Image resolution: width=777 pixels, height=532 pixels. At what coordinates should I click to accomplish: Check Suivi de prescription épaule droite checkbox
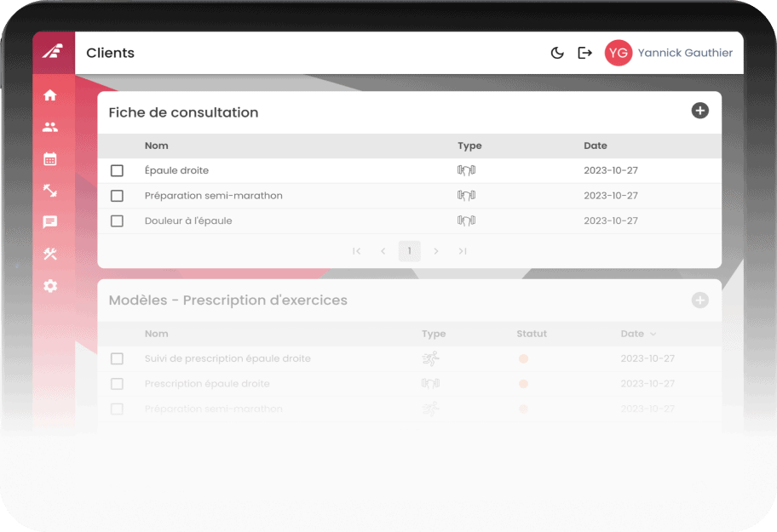117,358
